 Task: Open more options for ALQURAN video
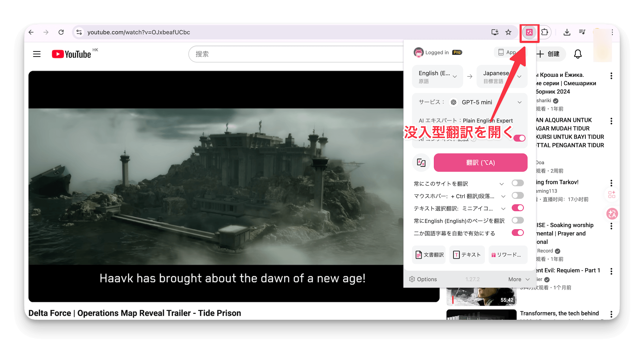pos(611,121)
